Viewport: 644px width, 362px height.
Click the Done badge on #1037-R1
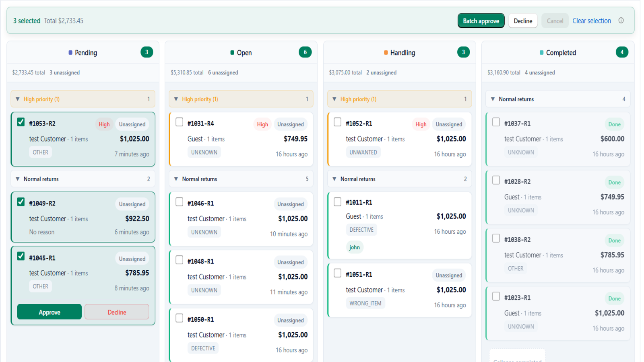click(614, 124)
